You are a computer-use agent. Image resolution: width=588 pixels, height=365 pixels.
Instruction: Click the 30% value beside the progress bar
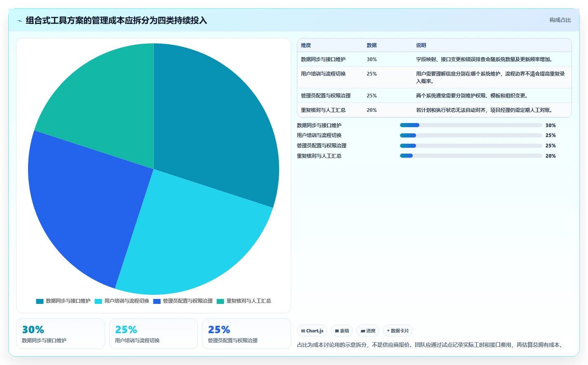[x=550, y=125]
